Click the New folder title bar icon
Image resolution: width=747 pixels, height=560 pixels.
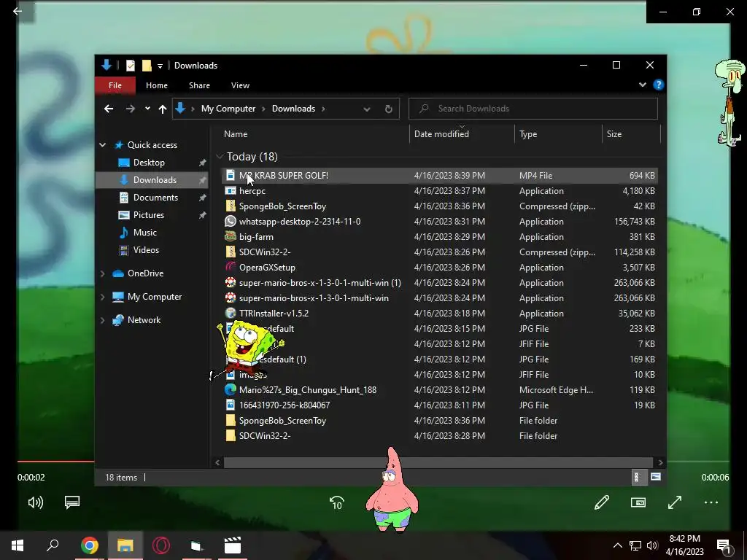[147, 66]
